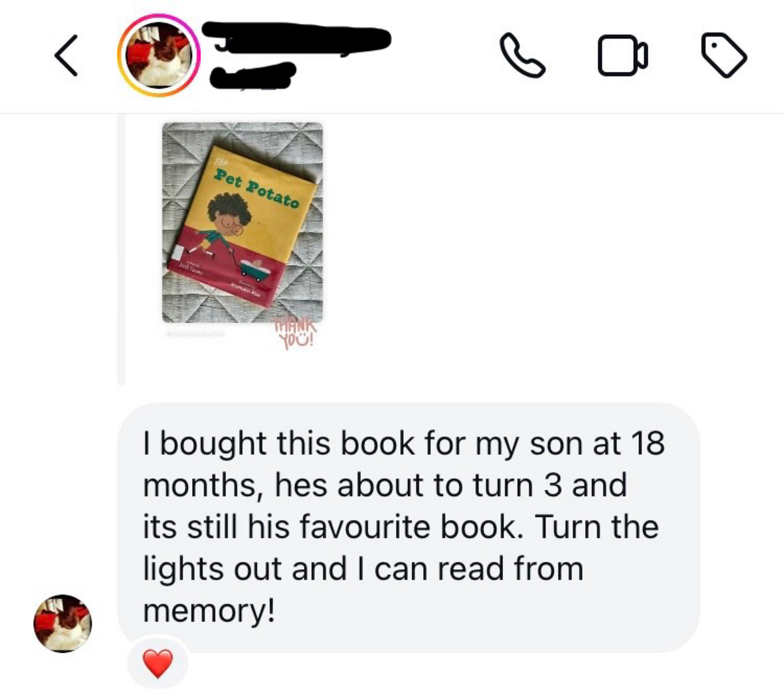Tap the pink "Thank You!" sticker

295,334
